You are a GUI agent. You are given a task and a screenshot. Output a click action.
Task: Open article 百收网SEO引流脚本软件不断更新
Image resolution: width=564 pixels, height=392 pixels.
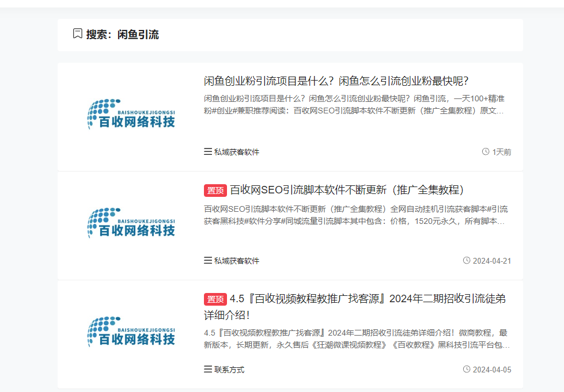coord(347,190)
